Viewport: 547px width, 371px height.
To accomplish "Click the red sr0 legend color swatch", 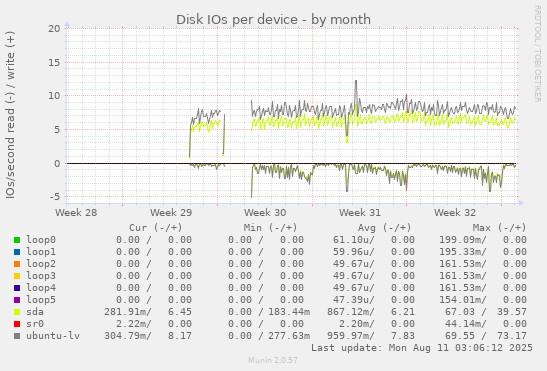I will (17, 324).
